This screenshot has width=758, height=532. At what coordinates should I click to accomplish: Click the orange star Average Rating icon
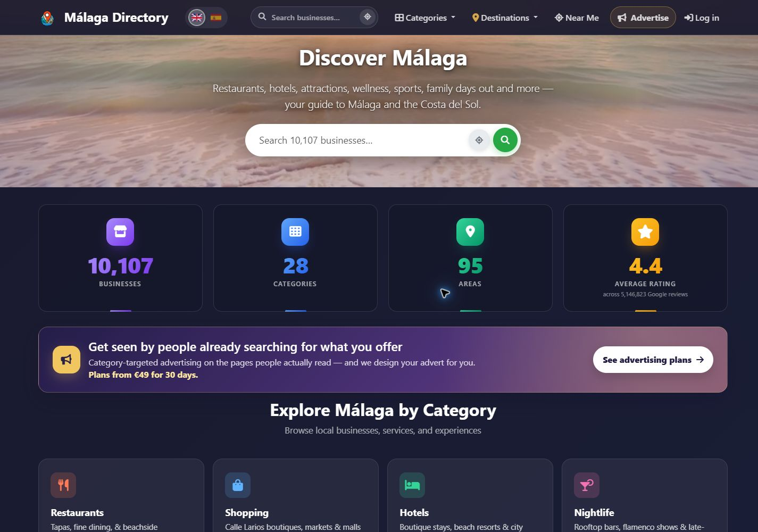(645, 232)
